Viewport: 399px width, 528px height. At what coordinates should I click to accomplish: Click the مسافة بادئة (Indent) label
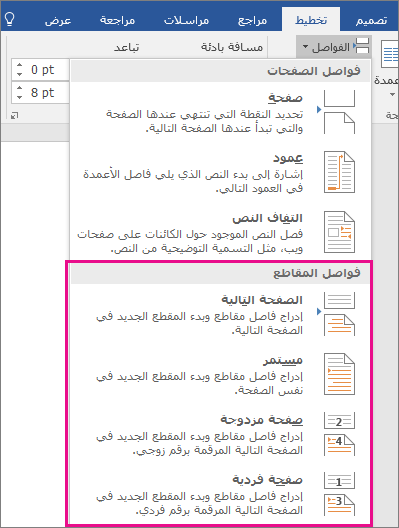(x=232, y=47)
